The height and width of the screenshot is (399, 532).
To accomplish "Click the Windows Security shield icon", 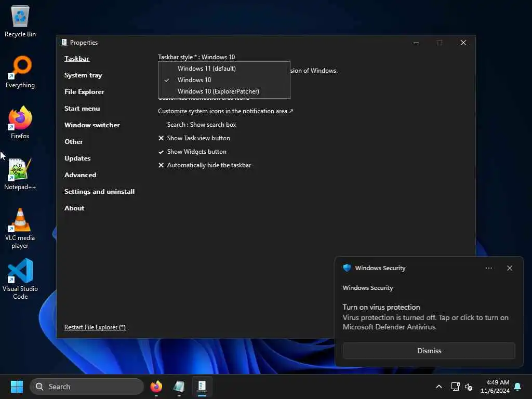I will (347, 268).
